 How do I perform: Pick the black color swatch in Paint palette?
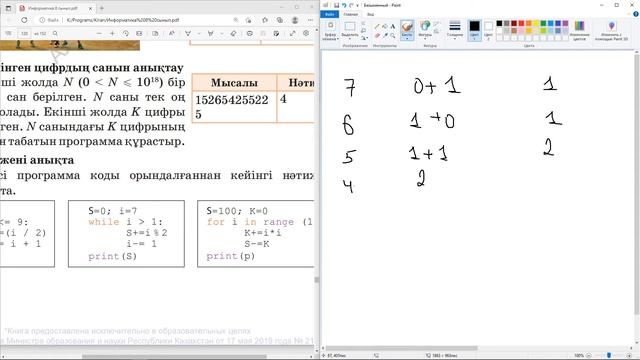[499, 24]
